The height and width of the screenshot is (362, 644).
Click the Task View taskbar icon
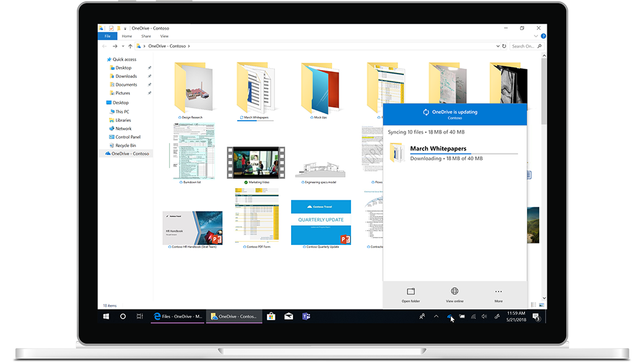point(140,316)
